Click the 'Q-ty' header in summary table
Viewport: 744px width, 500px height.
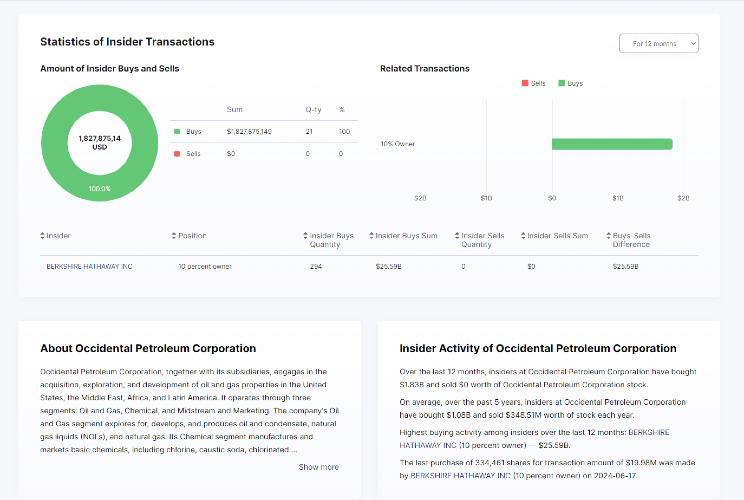point(313,110)
